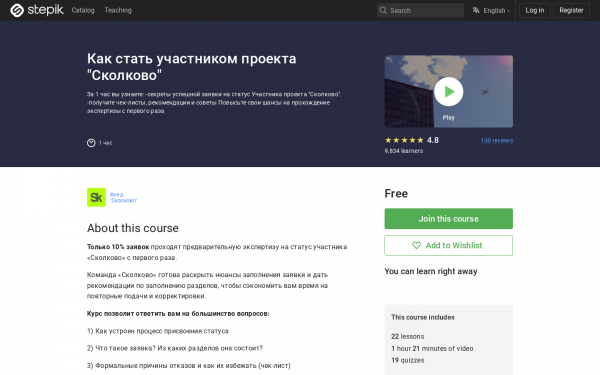Click the "Команда «Сколково» готова раскрыть" paragraph
The height and width of the screenshot is (375, 600).
(207, 285)
